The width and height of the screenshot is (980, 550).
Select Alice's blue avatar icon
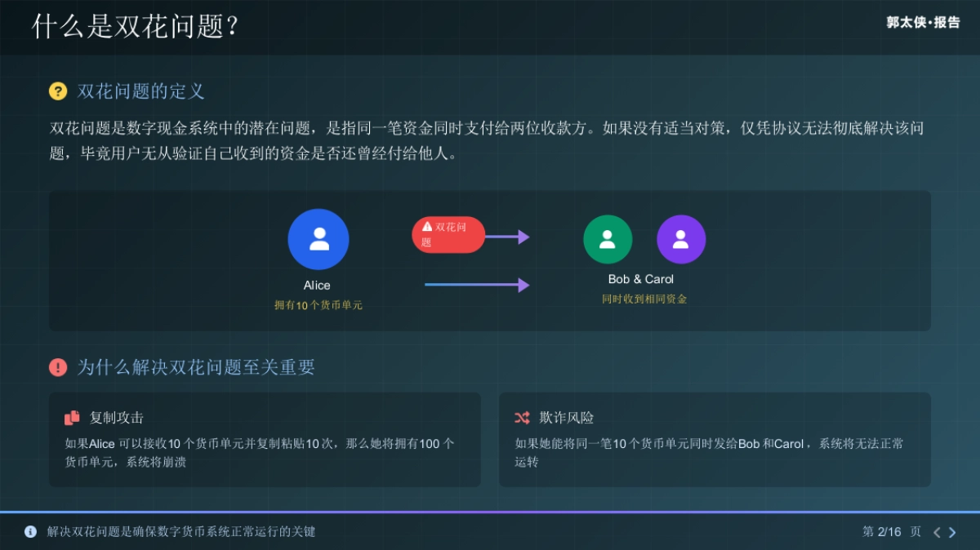(318, 238)
